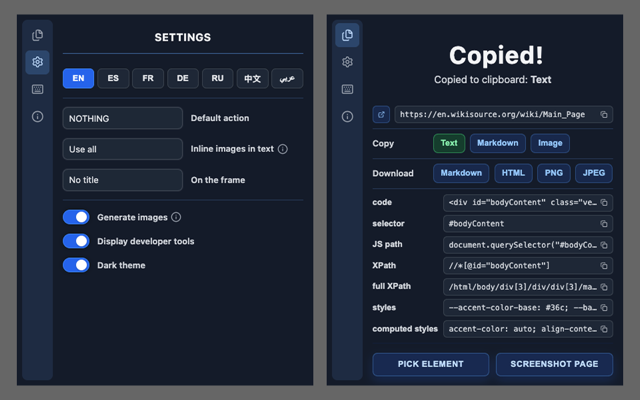Click the selector field #bodyContent
Viewport: 640px width, 400px height.
[x=528, y=224]
